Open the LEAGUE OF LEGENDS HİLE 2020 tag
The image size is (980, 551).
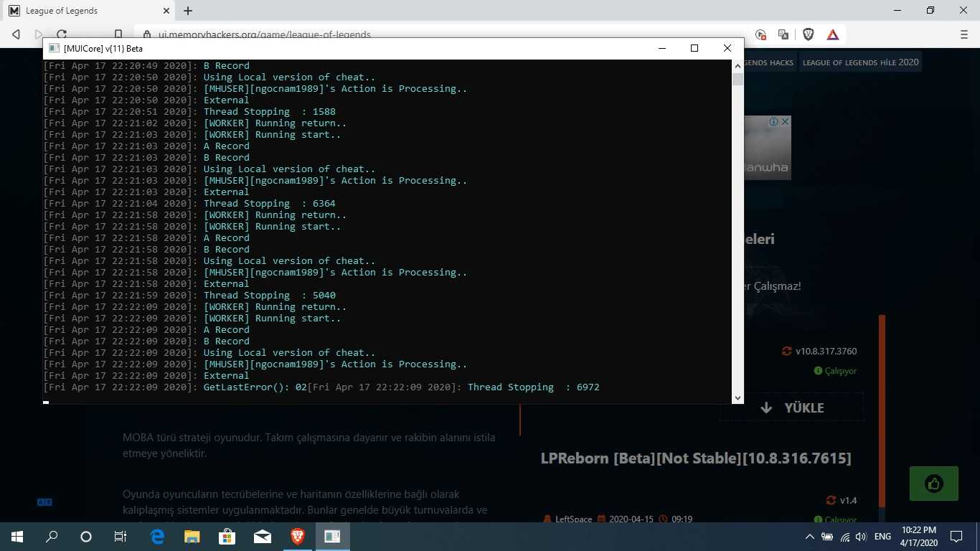pos(860,62)
